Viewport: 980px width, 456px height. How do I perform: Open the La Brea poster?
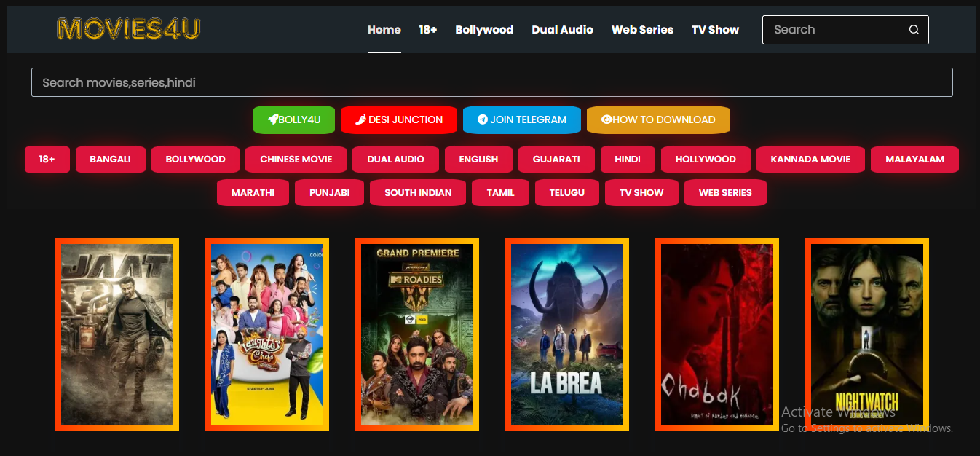(567, 334)
